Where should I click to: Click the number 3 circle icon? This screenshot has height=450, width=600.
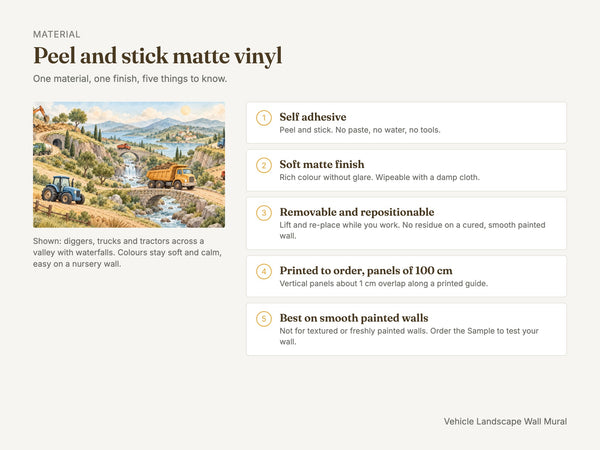pos(264,213)
